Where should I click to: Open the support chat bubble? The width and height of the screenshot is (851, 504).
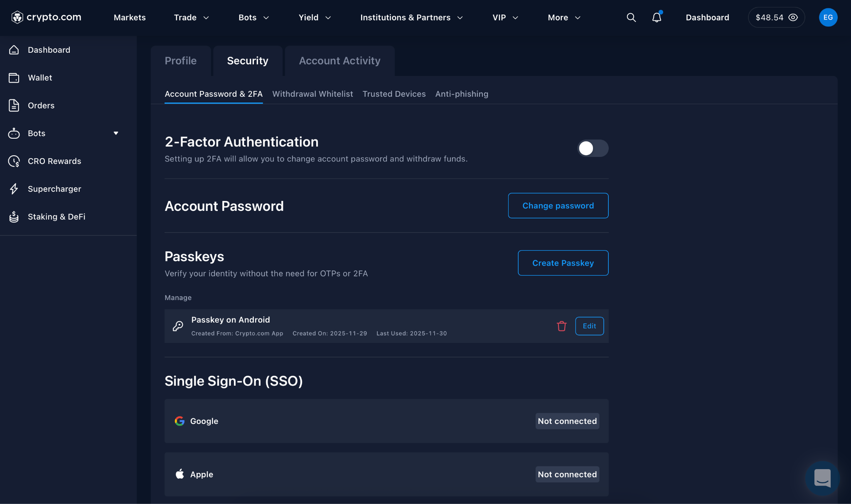click(821, 478)
